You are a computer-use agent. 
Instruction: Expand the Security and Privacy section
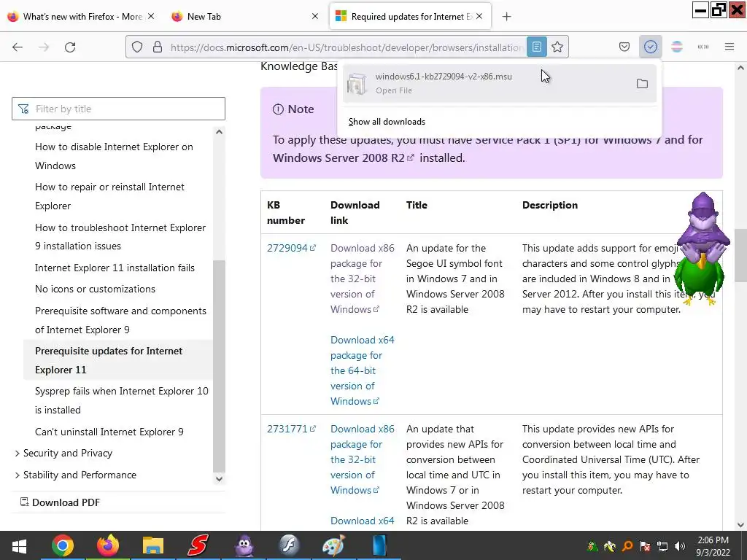point(68,454)
